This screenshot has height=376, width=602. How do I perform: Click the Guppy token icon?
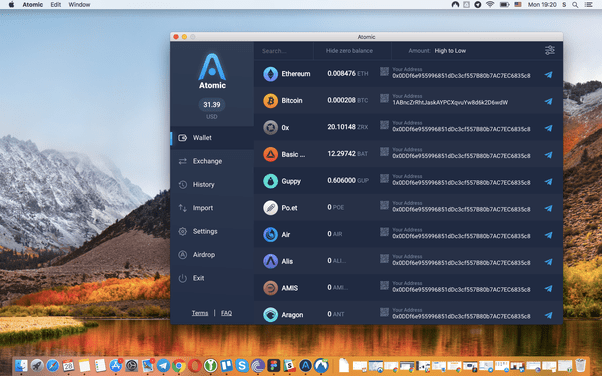coord(270,181)
